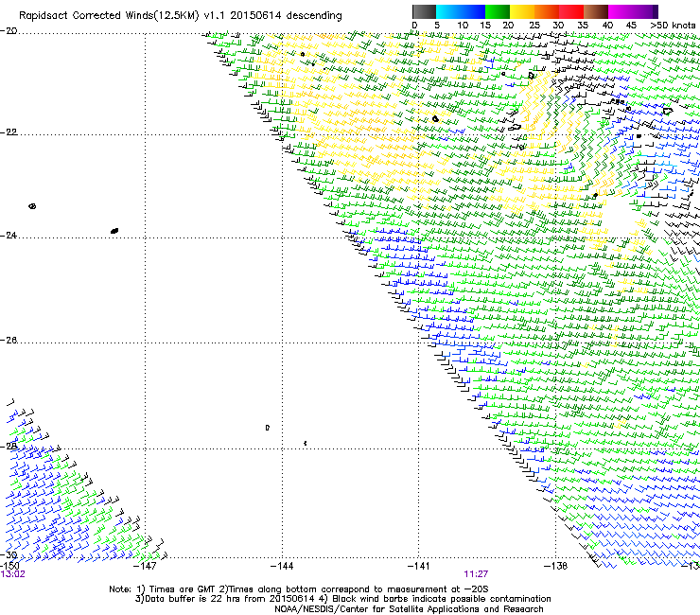The image size is (700, 615).
Task: Click the "-144" longitude axis label
Action: click(x=282, y=566)
